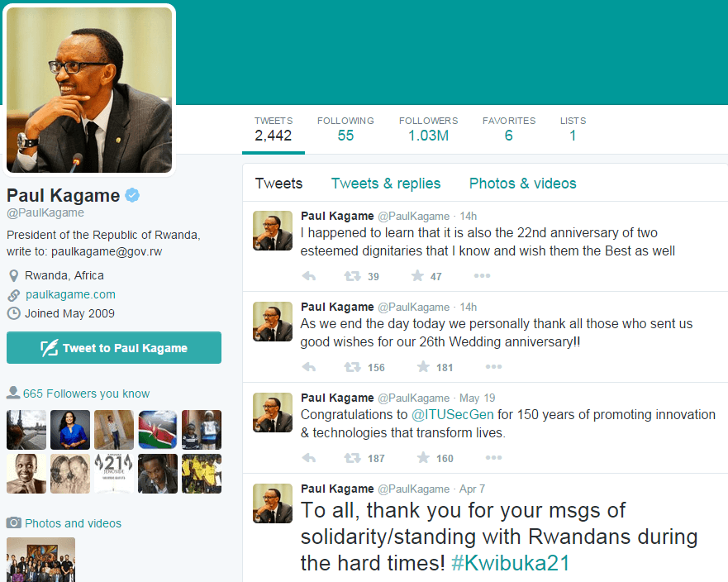
Task: View 665 Followers you know
Action: [x=87, y=394]
